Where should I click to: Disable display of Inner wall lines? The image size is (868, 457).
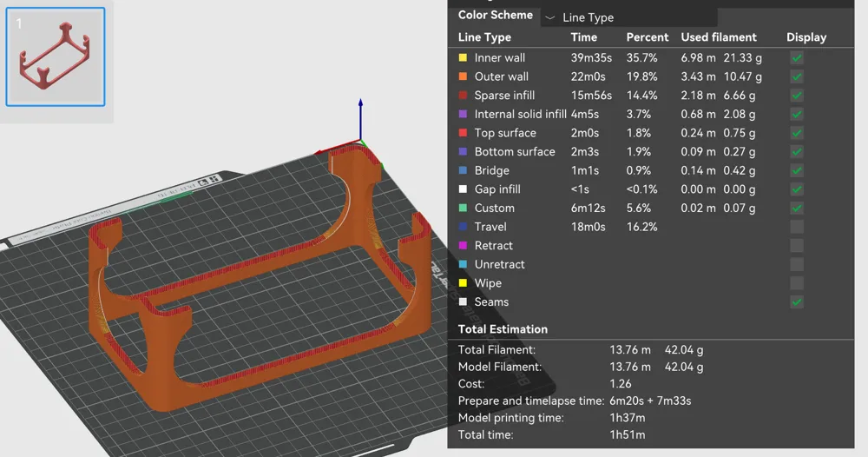coord(797,57)
